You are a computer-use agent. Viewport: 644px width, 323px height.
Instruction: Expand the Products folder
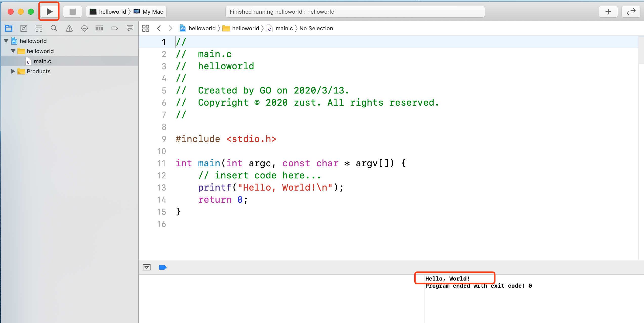point(13,71)
